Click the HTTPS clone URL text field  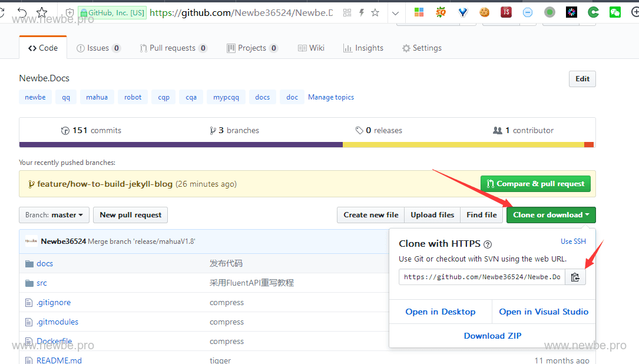(x=482, y=277)
